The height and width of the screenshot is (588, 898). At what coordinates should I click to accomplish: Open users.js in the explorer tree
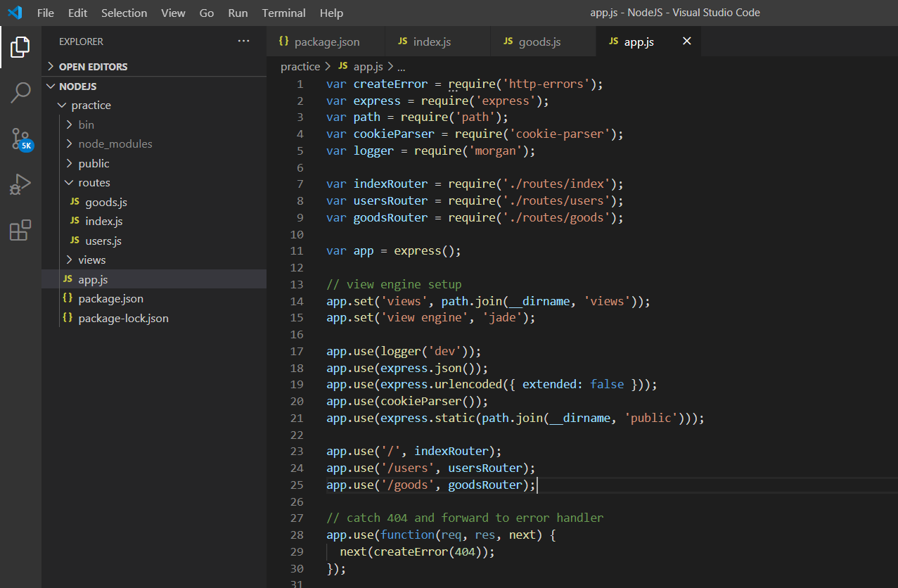154,241
